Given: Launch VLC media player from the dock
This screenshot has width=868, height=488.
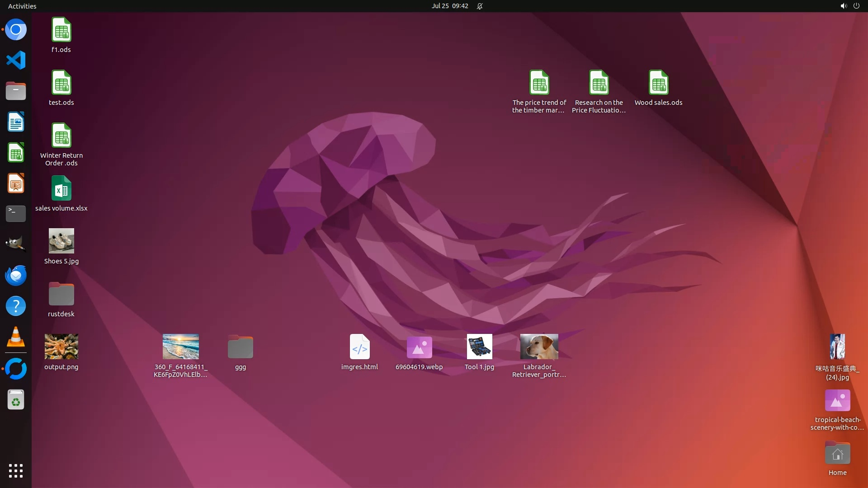Looking at the screenshot, I should point(16,337).
